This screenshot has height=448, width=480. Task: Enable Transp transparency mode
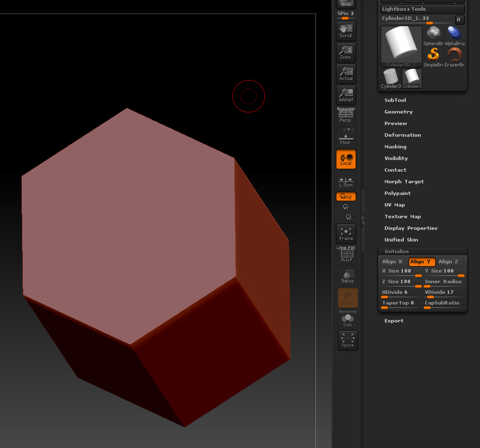tap(347, 276)
